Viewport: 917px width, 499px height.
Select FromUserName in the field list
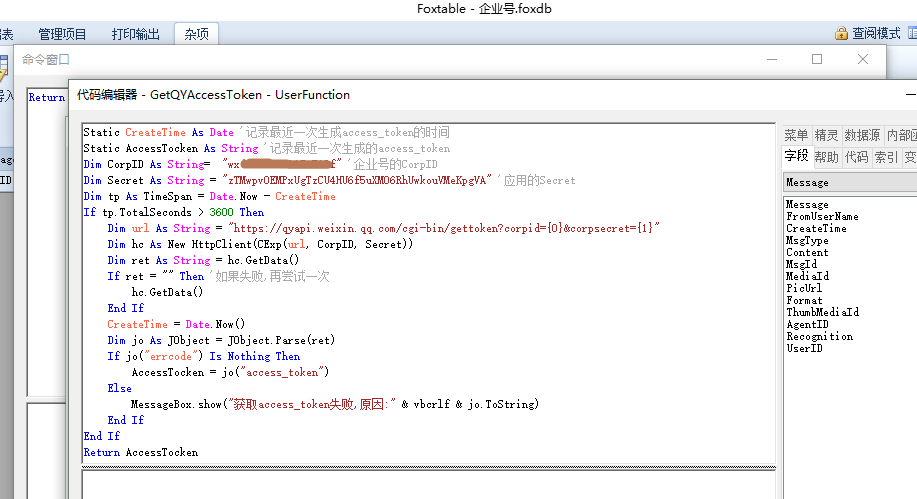tap(820, 216)
